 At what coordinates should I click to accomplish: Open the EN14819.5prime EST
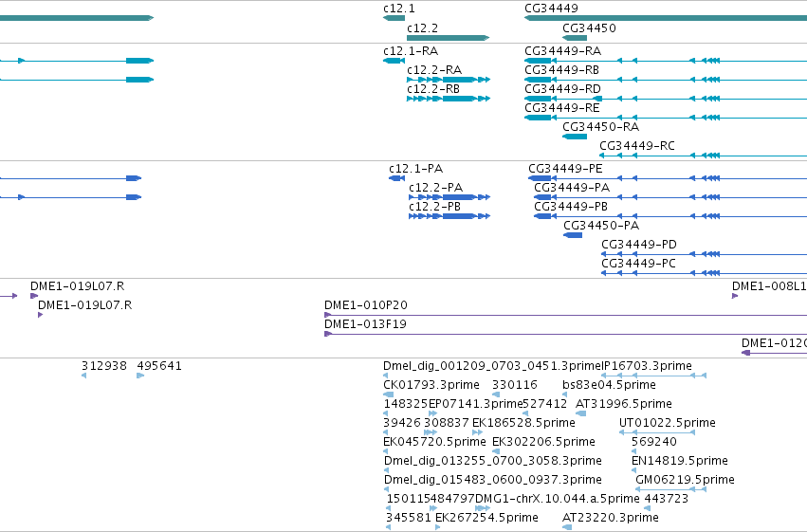click(x=680, y=461)
